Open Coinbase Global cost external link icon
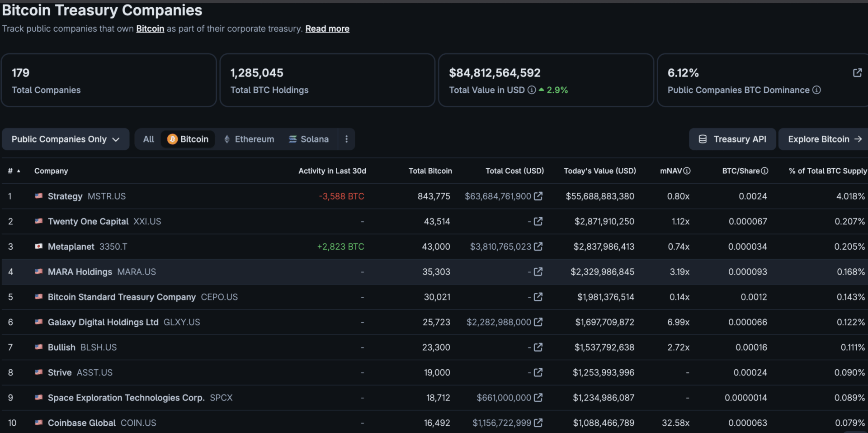Viewport: 868px width, 433px height. click(x=538, y=423)
